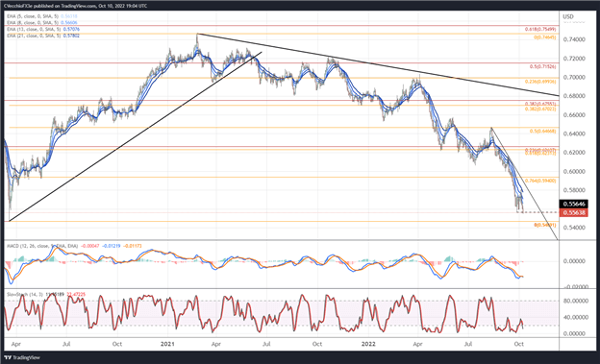Click the MACD 0.00000 axis label

[574, 261]
